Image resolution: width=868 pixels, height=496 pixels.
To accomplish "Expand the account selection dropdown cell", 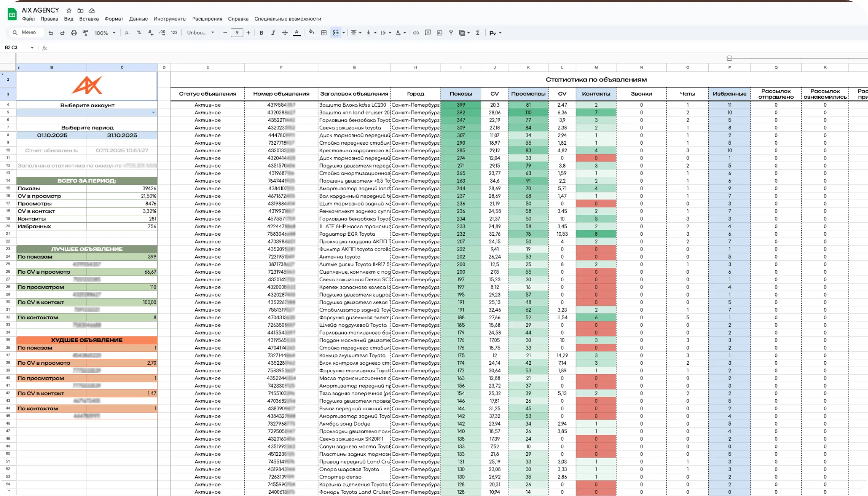I will click(x=153, y=113).
